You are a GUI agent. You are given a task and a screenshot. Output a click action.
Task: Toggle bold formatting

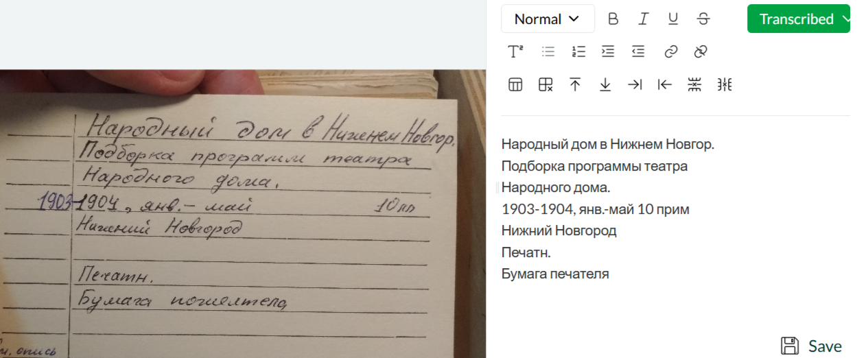(613, 19)
